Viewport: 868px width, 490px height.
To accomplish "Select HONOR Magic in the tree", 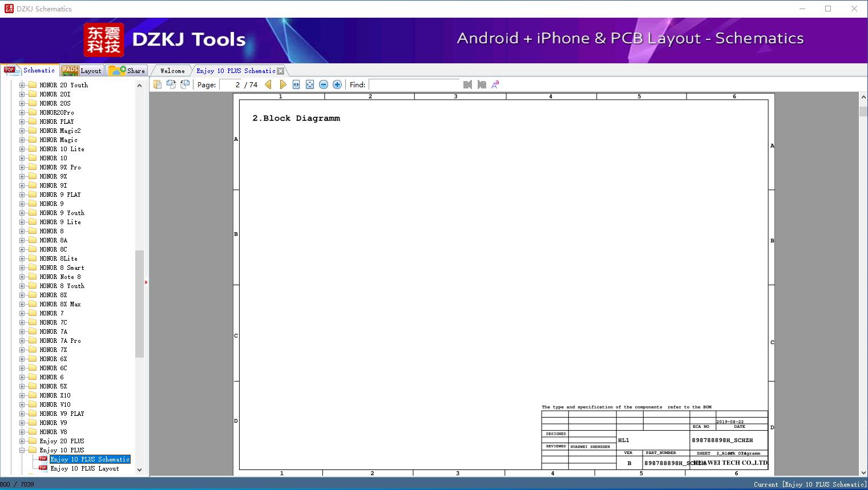I will coord(58,140).
